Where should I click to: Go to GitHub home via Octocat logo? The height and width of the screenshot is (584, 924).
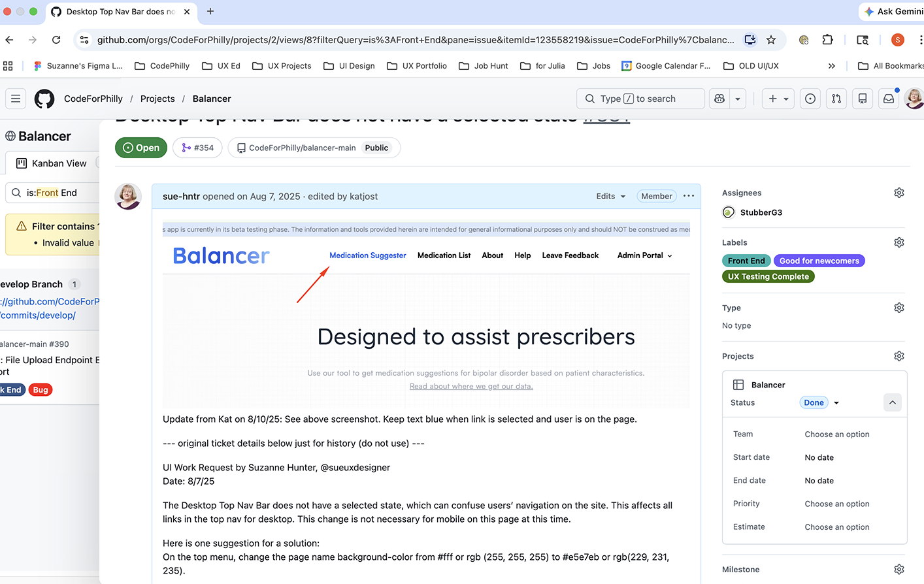point(44,99)
